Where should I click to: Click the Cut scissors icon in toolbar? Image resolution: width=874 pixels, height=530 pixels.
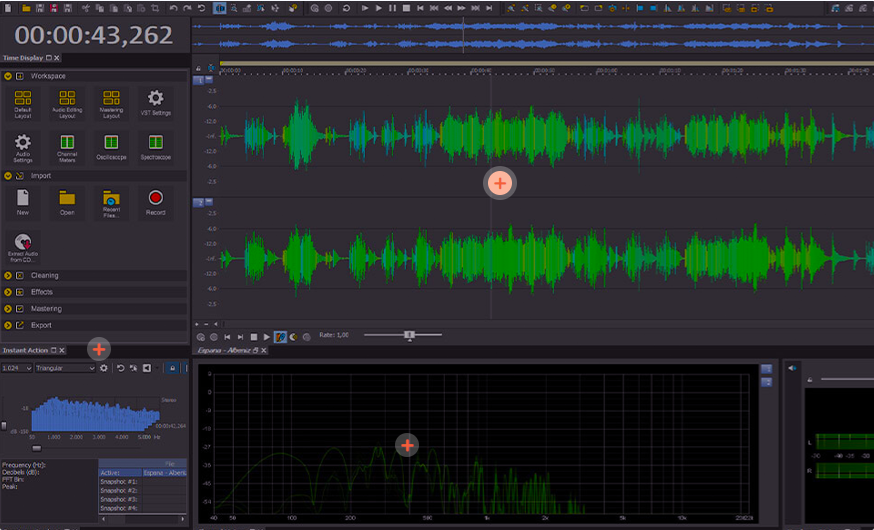85,8
